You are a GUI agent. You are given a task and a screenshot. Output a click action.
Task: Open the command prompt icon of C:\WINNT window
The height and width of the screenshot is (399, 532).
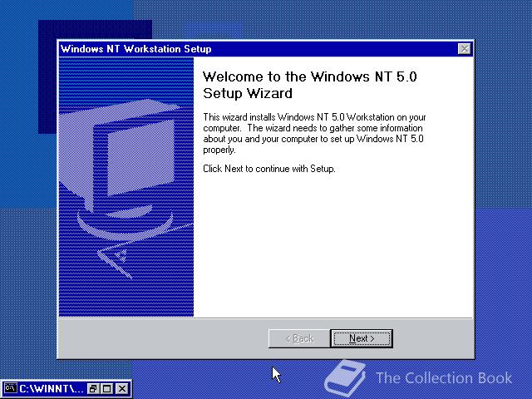point(11,388)
